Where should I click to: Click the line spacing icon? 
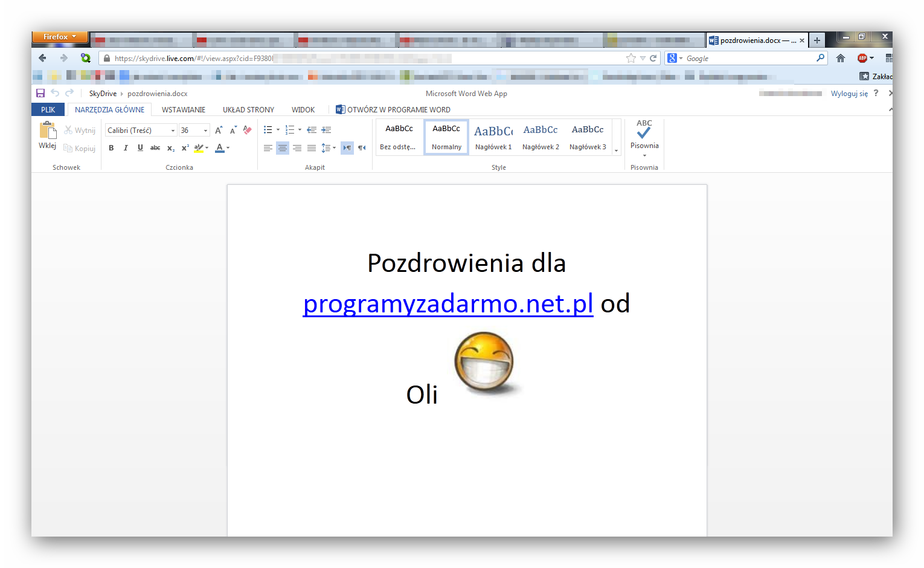tap(326, 148)
